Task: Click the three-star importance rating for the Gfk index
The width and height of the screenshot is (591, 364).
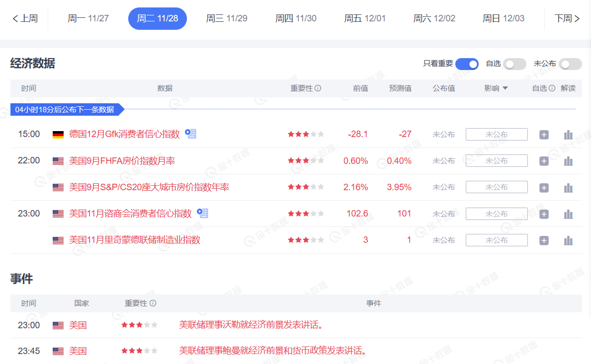Action: click(306, 134)
